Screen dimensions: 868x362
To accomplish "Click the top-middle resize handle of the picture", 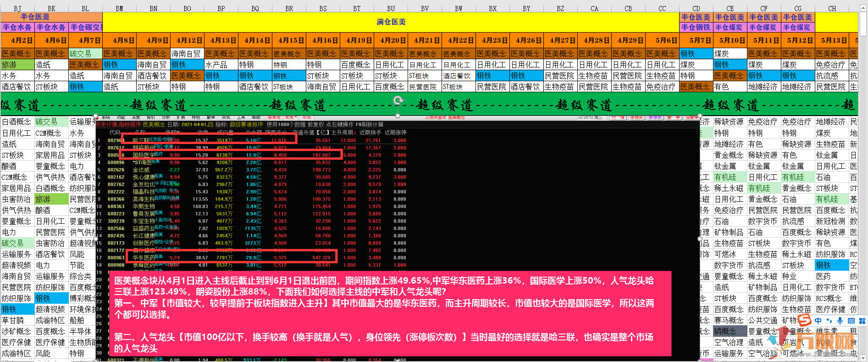I will tap(398, 116).
